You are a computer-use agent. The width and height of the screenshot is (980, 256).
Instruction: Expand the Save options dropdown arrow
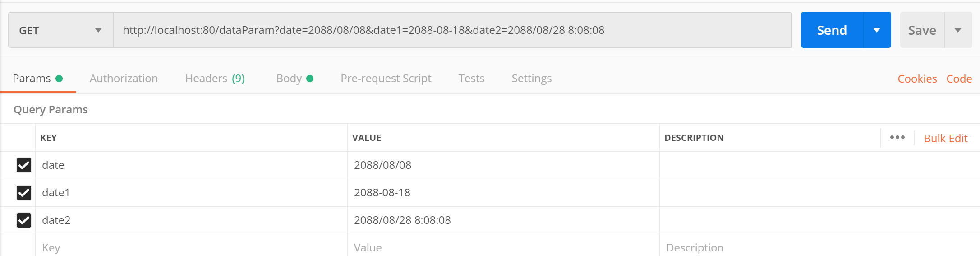point(958,30)
